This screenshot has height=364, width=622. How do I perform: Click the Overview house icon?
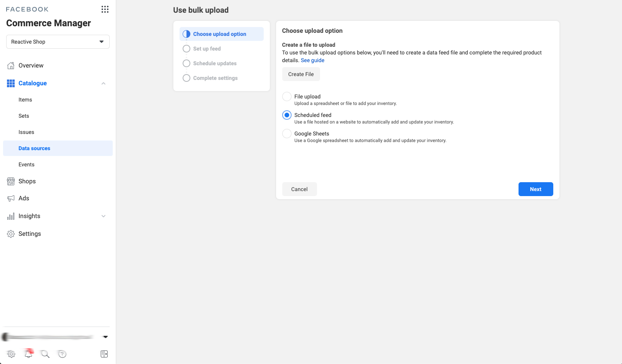click(11, 66)
